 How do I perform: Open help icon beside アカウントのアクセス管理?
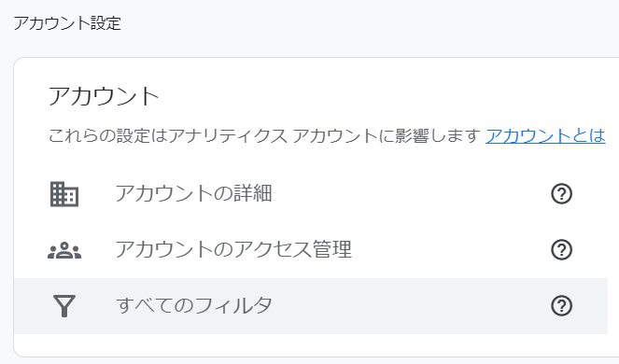561,250
